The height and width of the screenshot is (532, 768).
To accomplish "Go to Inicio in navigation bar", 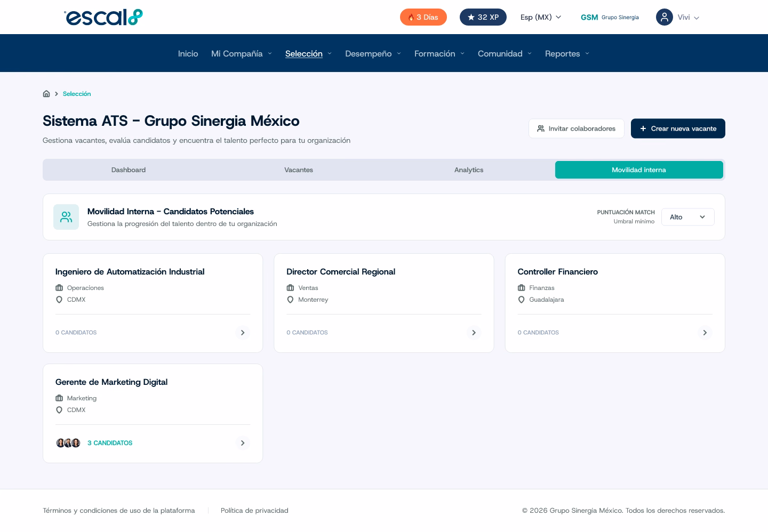I will click(188, 53).
